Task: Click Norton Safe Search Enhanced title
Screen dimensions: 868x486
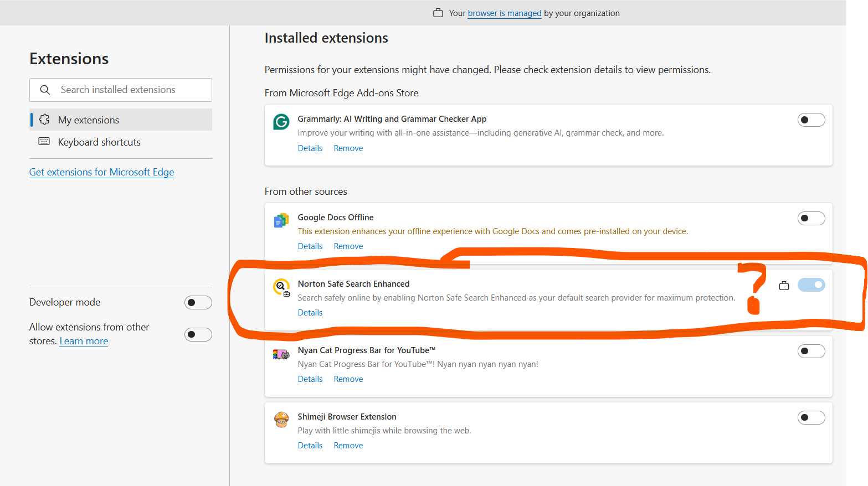Action: click(353, 284)
